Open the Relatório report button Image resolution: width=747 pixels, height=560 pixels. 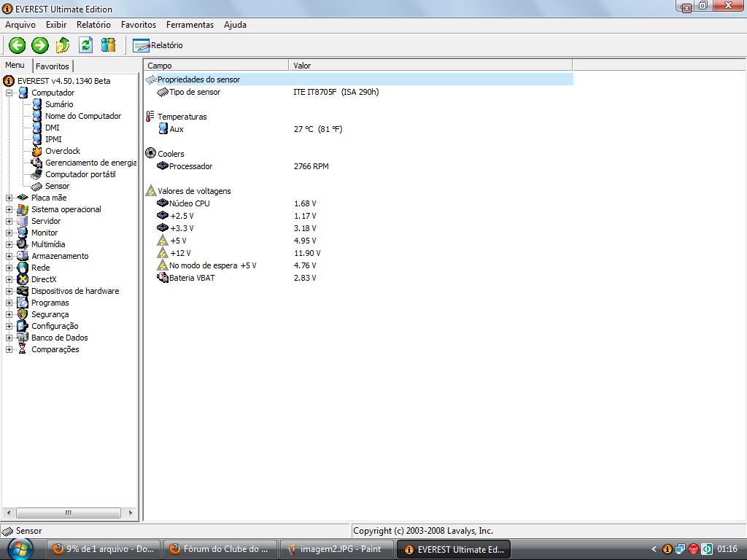158,45
